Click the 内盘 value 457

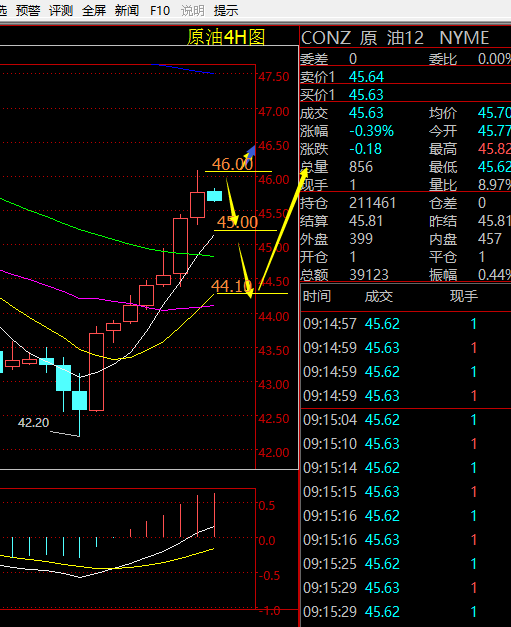click(490, 239)
